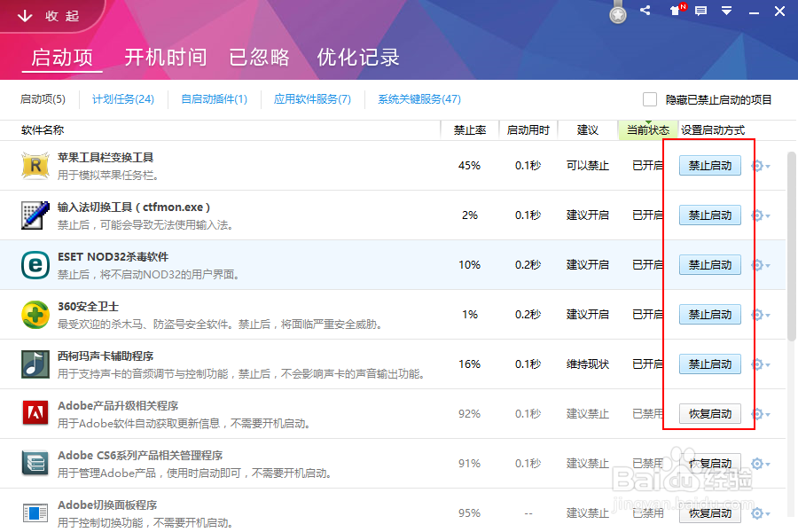
Task: Expand startup settings dropdown for 360安全卫士
Action: coord(758,314)
